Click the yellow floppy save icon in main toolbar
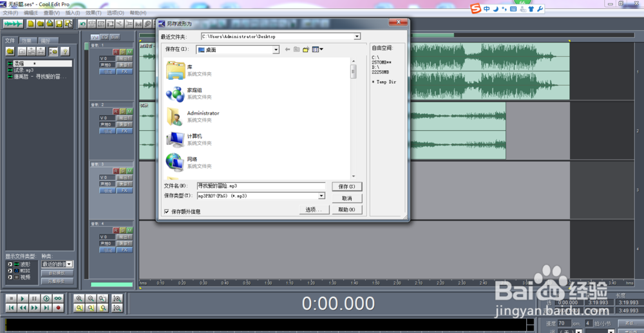Image resolution: width=644 pixels, height=333 pixels. (59, 23)
